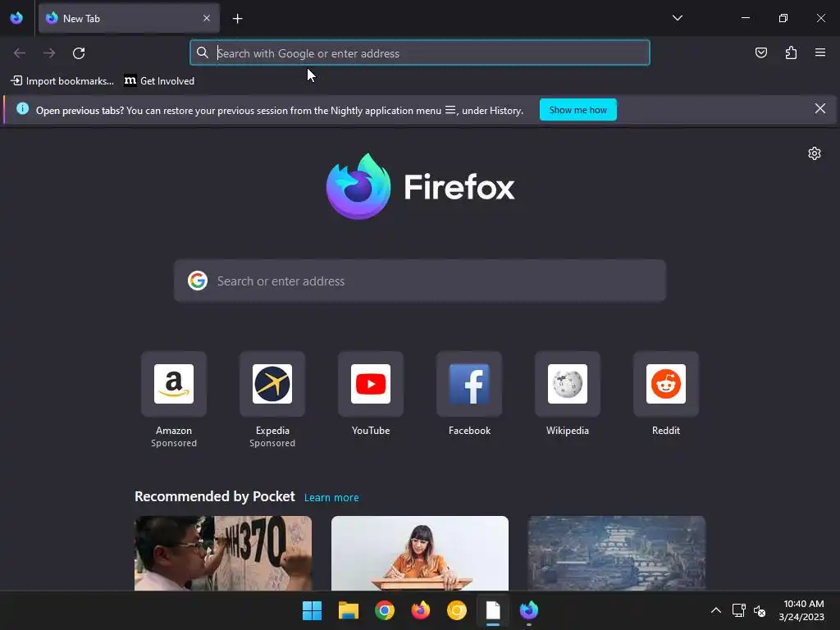
Task: Click Show me how button
Action: coord(578,110)
